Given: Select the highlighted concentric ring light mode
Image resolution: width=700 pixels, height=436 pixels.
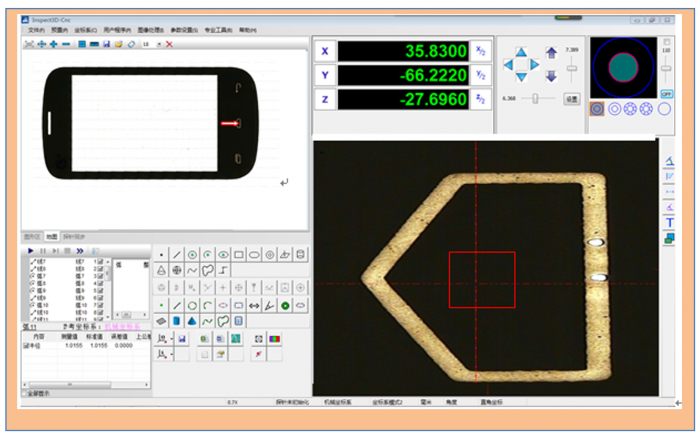Looking at the screenshot, I should coord(597,109).
